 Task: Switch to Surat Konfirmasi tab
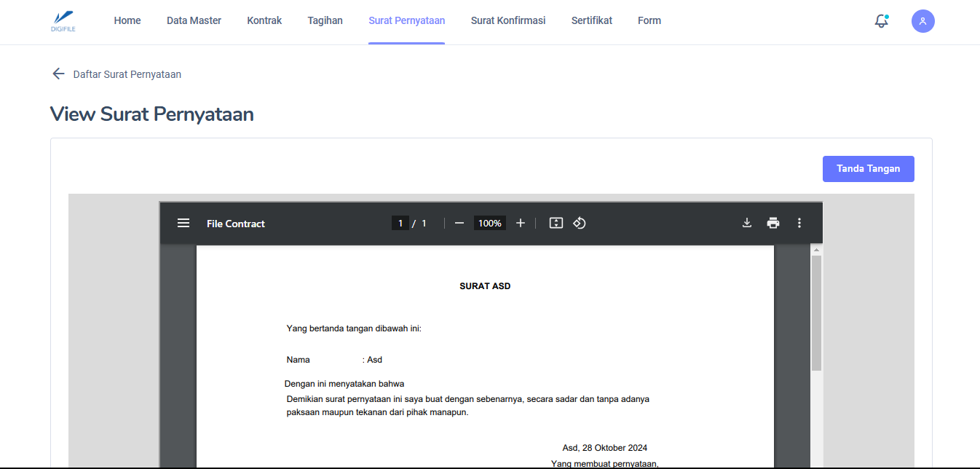tap(508, 20)
